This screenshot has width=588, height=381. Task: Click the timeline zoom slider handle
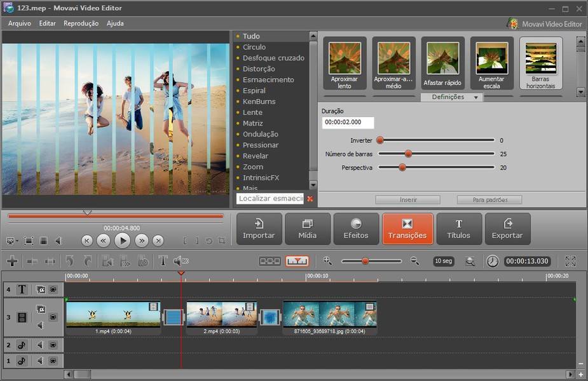pyautogui.click(x=365, y=261)
